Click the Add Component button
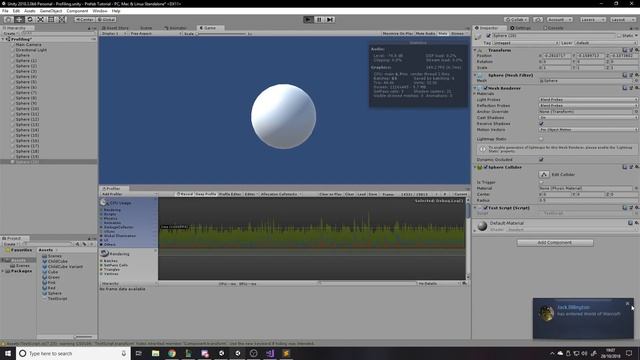 tap(555, 242)
